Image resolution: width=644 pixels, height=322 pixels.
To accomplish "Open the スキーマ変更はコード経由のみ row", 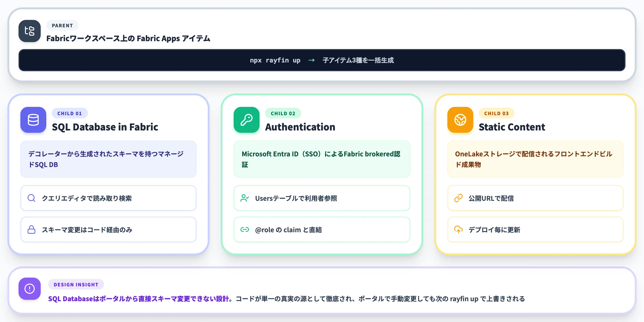I will 108,229.
